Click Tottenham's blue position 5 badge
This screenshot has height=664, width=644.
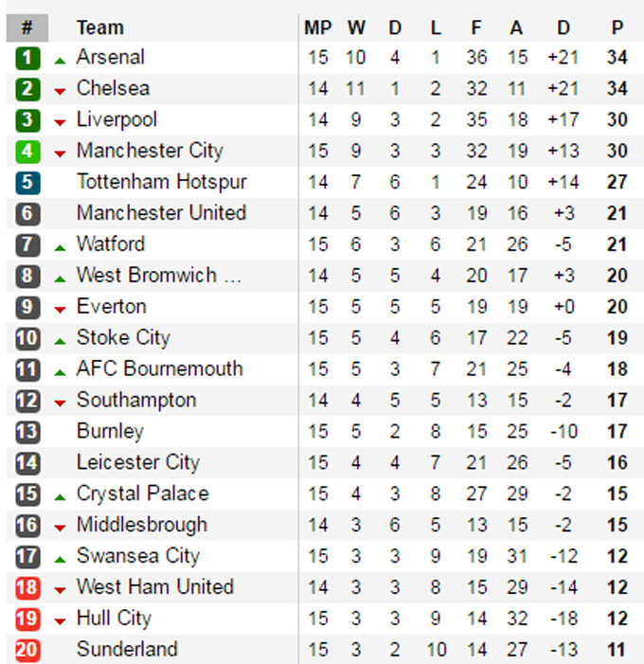tap(27, 183)
